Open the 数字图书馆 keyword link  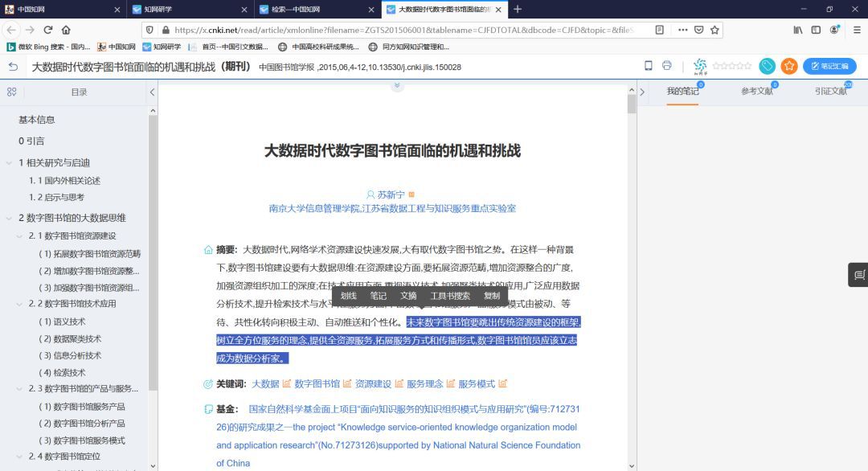click(317, 384)
